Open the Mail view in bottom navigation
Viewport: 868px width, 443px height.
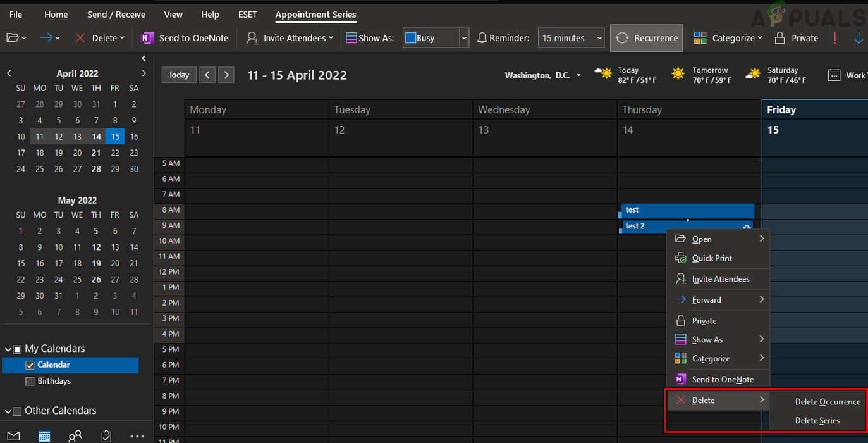(x=13, y=436)
